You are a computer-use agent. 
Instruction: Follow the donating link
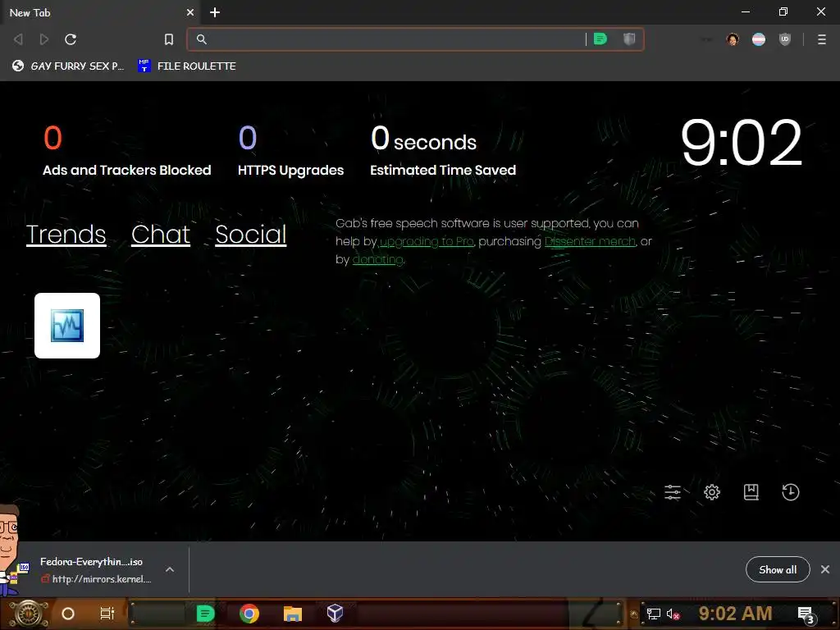point(377,259)
